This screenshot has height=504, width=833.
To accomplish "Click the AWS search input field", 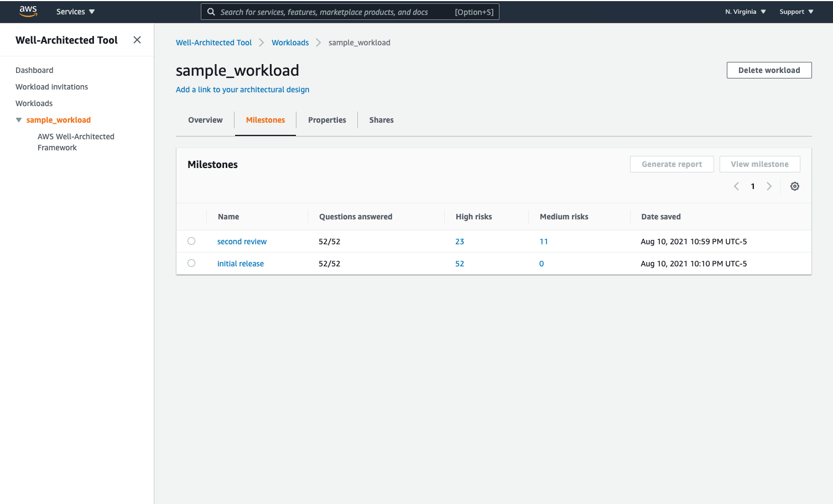I will pyautogui.click(x=350, y=12).
